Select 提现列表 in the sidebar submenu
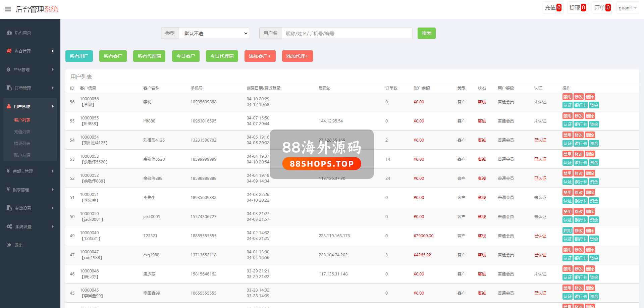This screenshot has height=308, width=644. pos(22,143)
